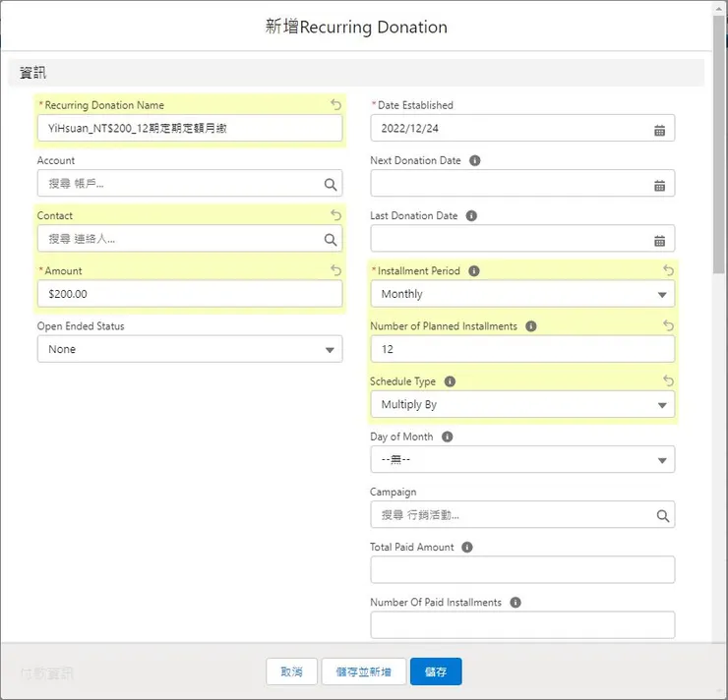The width and height of the screenshot is (728, 700).
Task: Open the Date Established calendar picker
Action: tap(659, 130)
